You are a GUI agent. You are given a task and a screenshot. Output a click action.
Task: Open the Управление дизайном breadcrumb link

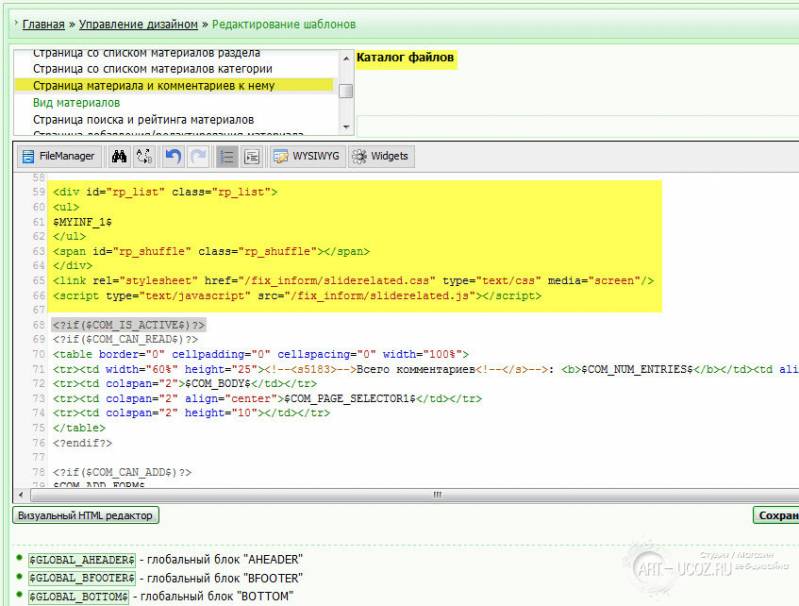click(x=138, y=24)
